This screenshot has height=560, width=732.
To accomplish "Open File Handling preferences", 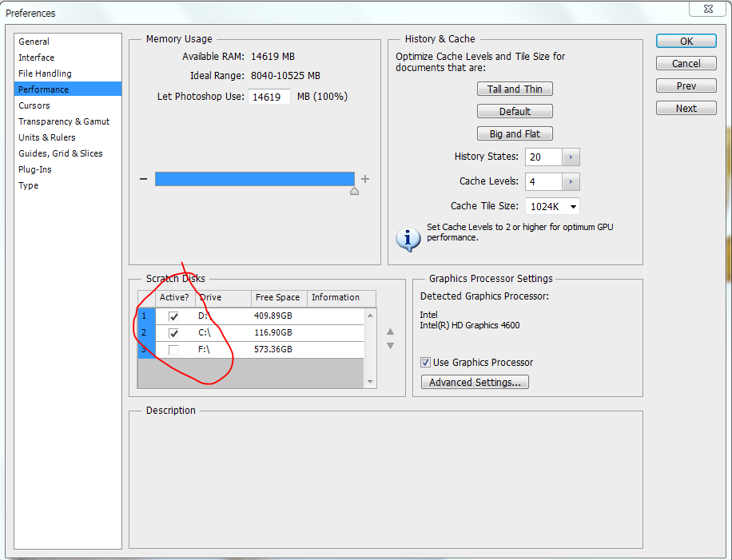I will (x=68, y=73).
